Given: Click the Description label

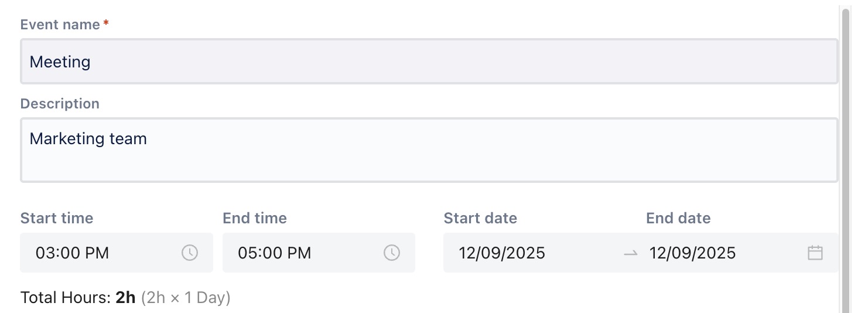Looking at the screenshot, I should 60,104.
